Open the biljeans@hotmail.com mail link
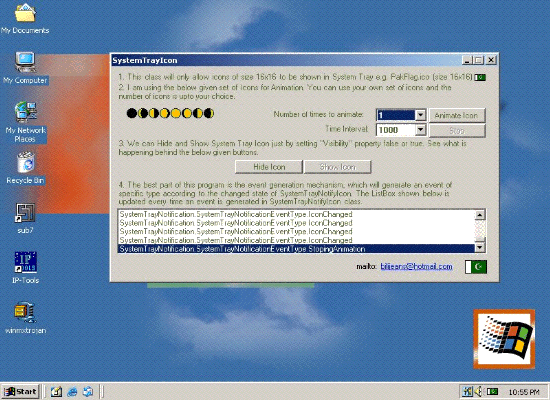This screenshot has height=400, width=550. pyautogui.click(x=416, y=267)
